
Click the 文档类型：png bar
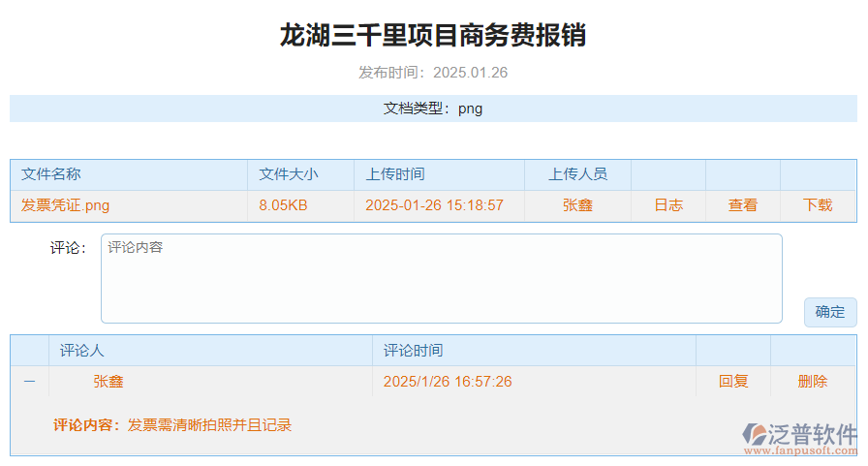pos(433,109)
